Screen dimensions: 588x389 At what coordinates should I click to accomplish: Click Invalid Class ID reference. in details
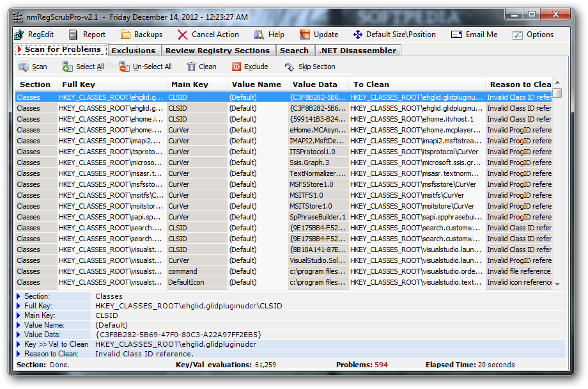click(144, 354)
